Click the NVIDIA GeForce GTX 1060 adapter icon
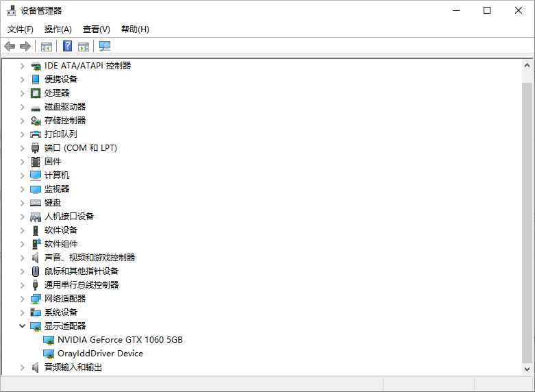 tap(49, 340)
